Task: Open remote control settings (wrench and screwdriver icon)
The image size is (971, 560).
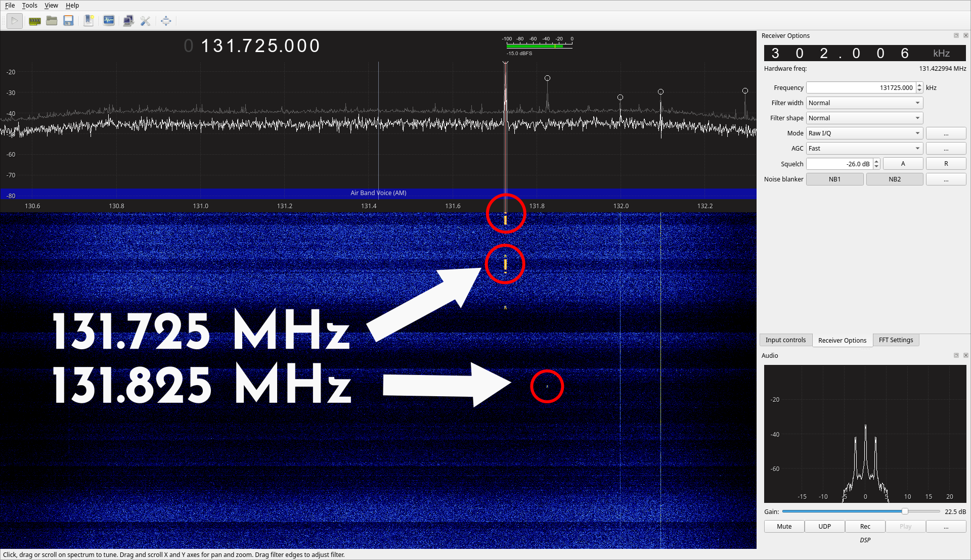Action: tap(146, 21)
